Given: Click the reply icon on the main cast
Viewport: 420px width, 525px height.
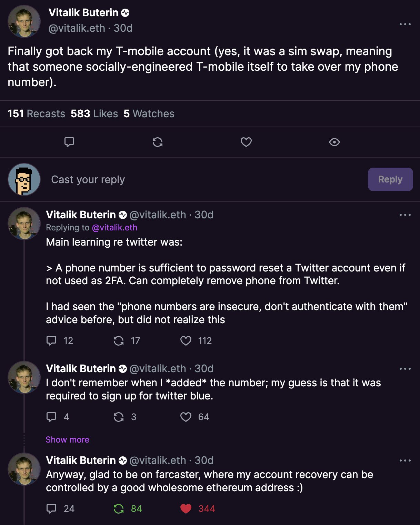Looking at the screenshot, I should [69, 142].
